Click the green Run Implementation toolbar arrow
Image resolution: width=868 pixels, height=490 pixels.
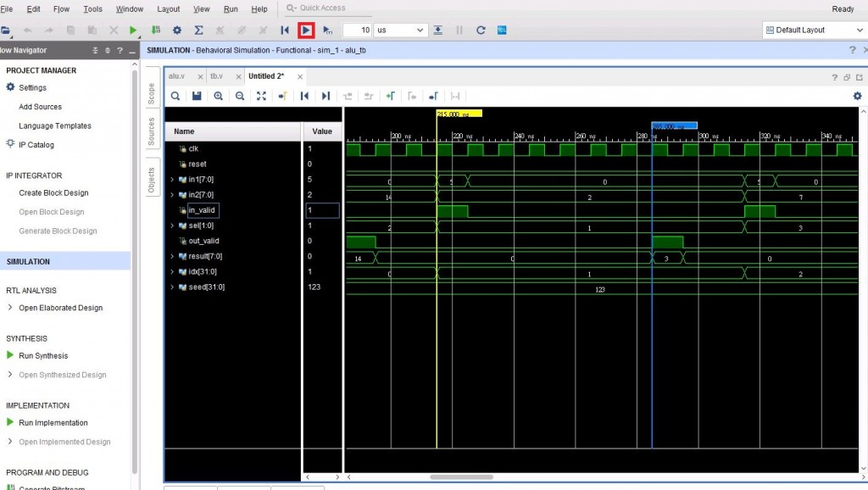coord(133,30)
